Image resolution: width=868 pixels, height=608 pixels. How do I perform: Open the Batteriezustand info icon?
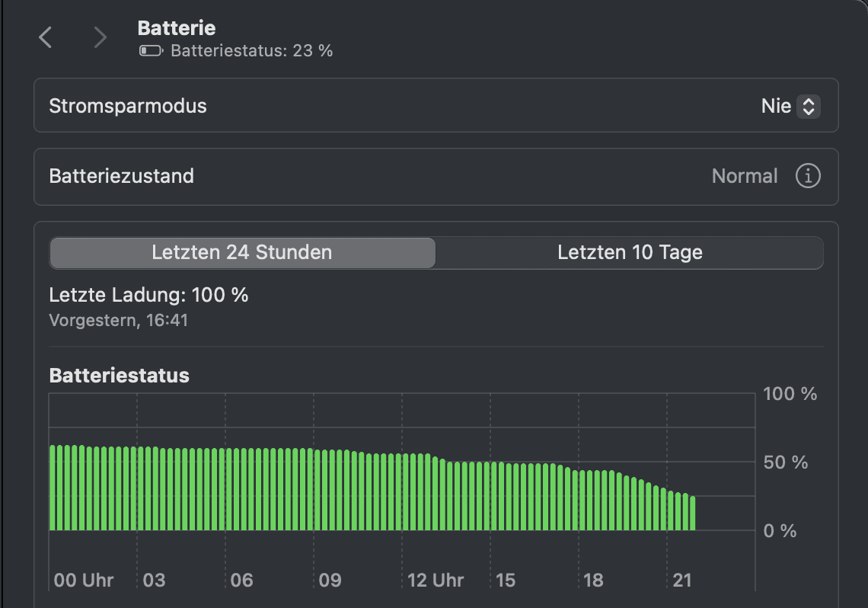point(808,176)
